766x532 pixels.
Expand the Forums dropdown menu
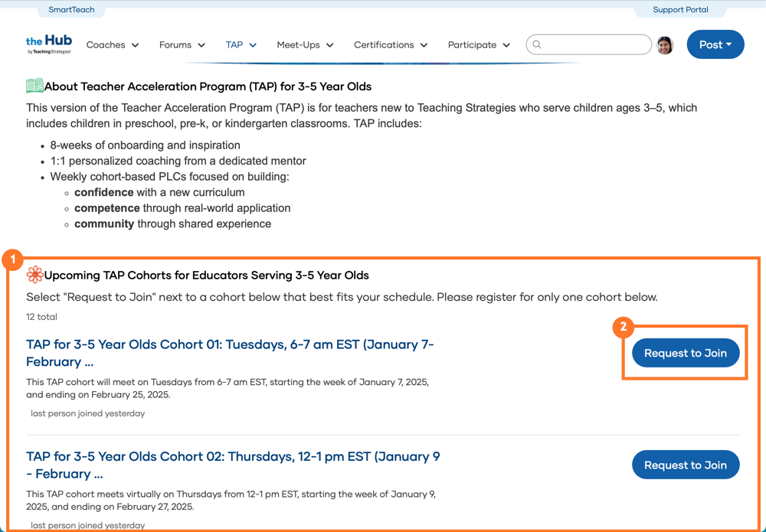click(182, 45)
